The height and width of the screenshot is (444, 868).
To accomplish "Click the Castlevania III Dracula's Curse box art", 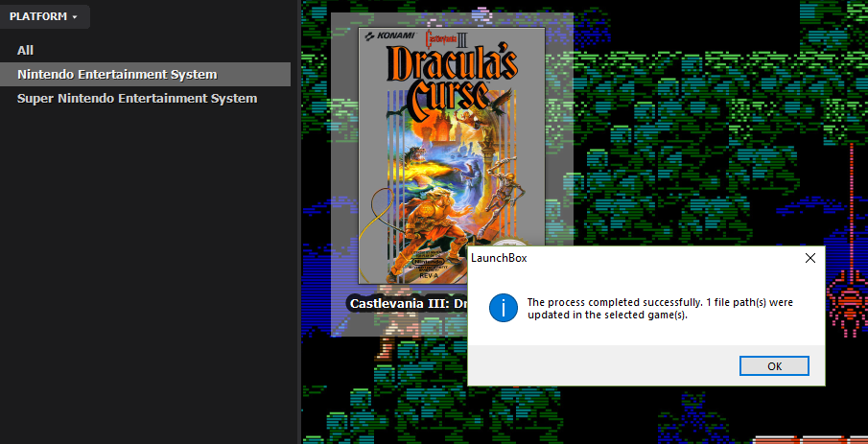I will pyautogui.click(x=451, y=155).
